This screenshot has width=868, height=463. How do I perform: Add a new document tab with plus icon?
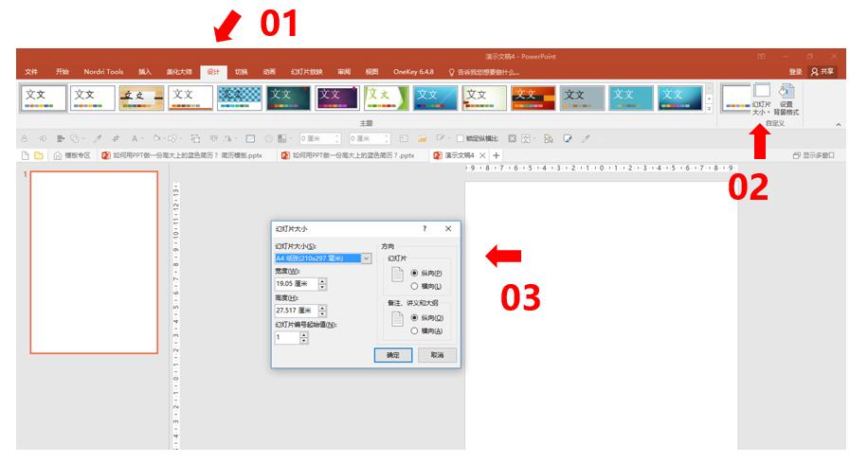click(x=497, y=155)
